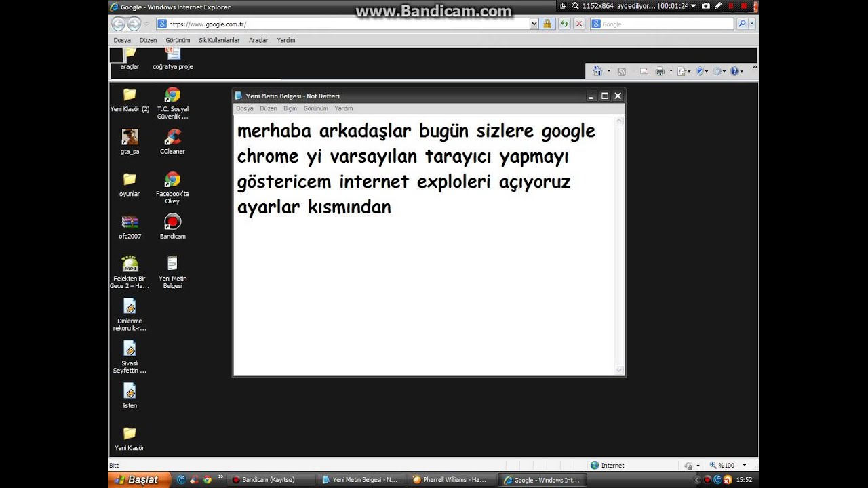Image resolution: width=868 pixels, height=488 pixels.
Task: Click the padlock security icon in address bar
Action: [547, 24]
